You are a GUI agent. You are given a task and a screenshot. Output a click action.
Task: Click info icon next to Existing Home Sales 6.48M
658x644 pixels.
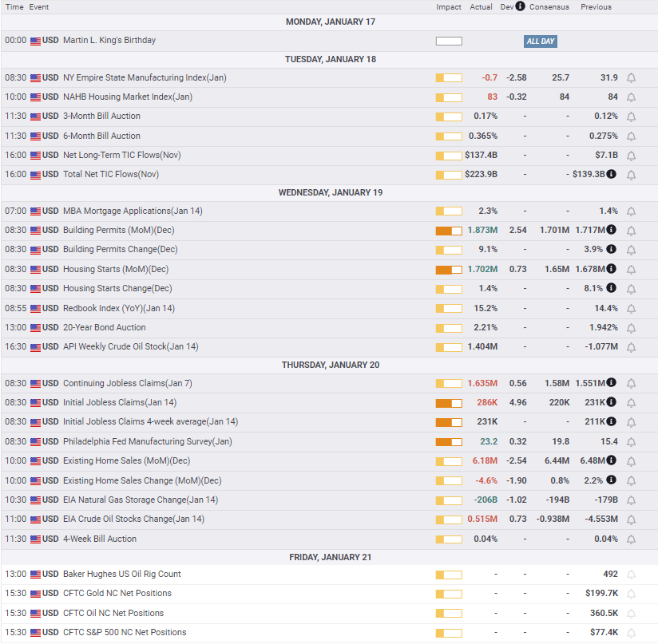612,460
